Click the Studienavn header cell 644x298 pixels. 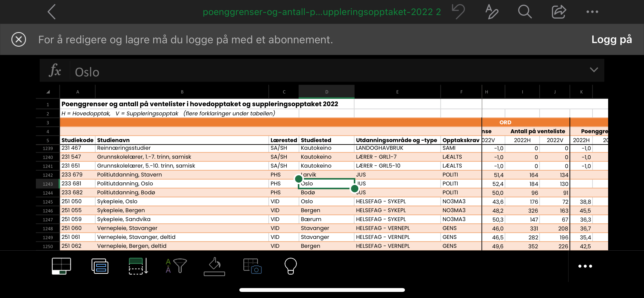[182, 140]
